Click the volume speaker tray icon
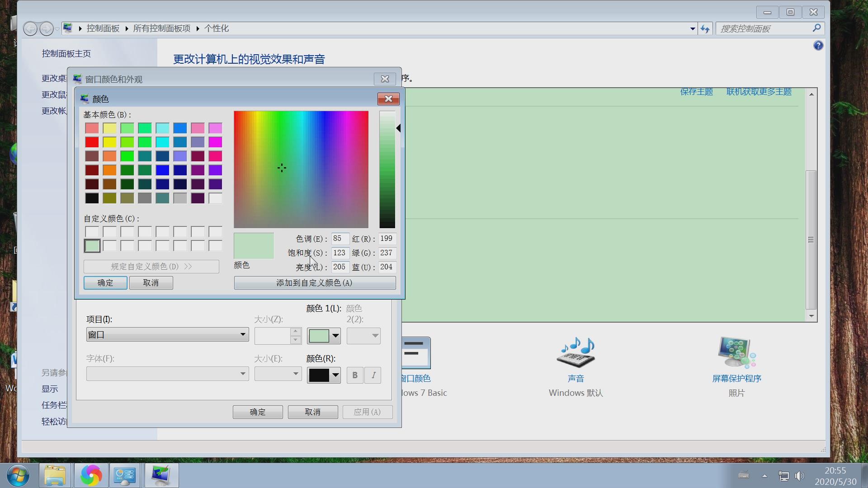The height and width of the screenshot is (488, 868). [x=800, y=475]
